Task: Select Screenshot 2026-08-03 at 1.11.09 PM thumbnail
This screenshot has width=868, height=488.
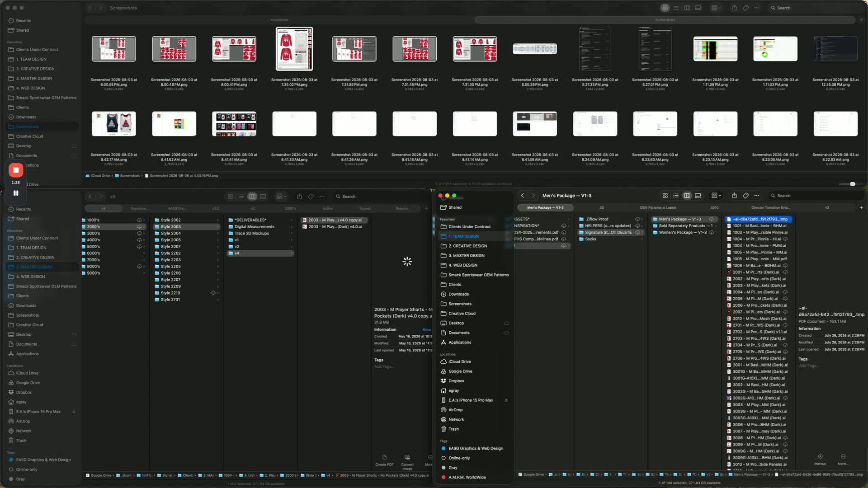Action: [x=715, y=49]
